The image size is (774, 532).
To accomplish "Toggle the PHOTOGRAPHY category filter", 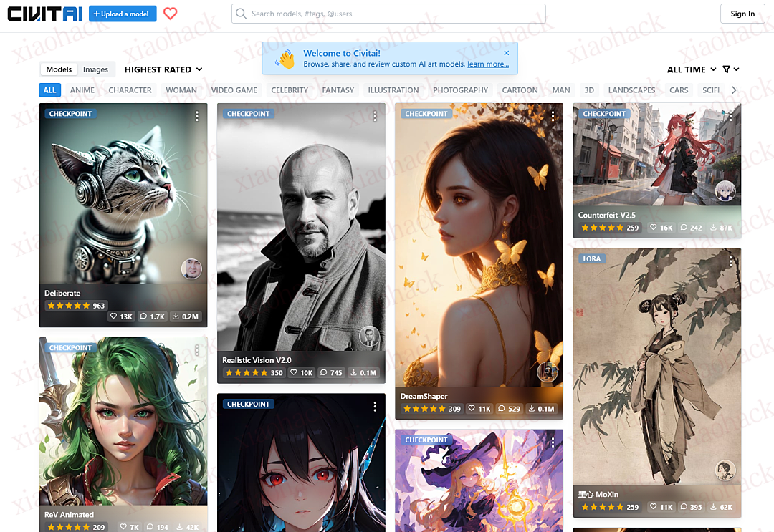I will coord(460,90).
